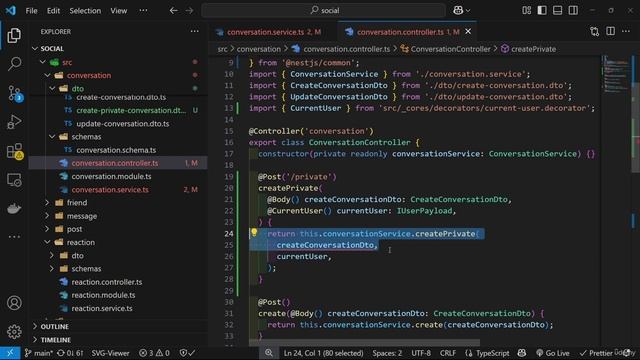Toggle the bottom panel

[558, 10]
